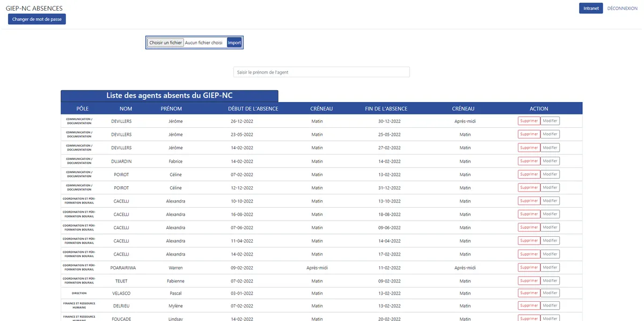Click the DÉBUT DE L'ABSENCE column header
The height and width of the screenshot is (321, 644).
click(x=253, y=108)
